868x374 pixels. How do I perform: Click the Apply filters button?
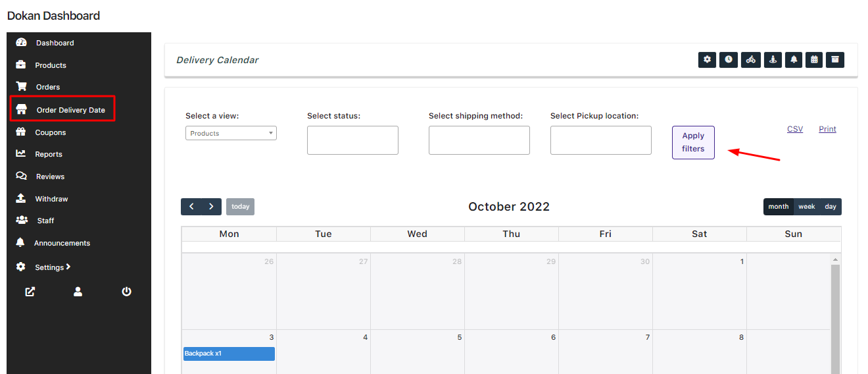click(693, 142)
